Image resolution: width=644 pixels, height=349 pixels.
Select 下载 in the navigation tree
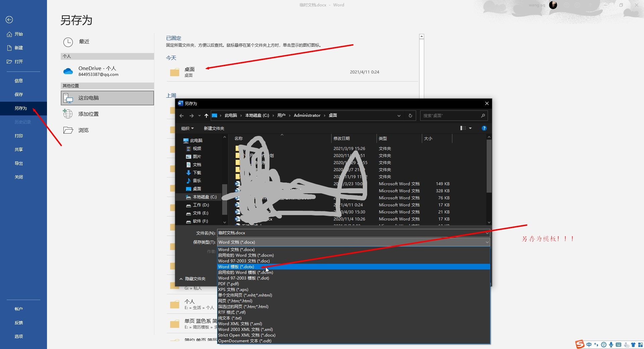[x=194, y=173]
